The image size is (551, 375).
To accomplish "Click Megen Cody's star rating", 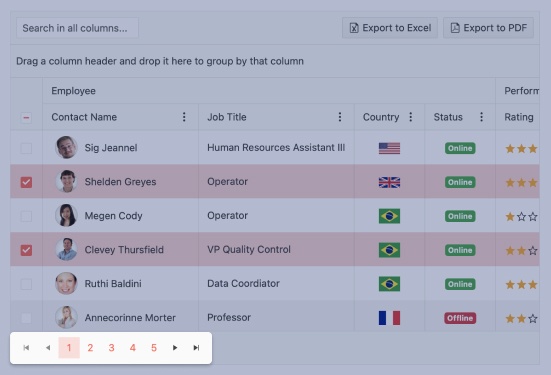I will 521,216.
